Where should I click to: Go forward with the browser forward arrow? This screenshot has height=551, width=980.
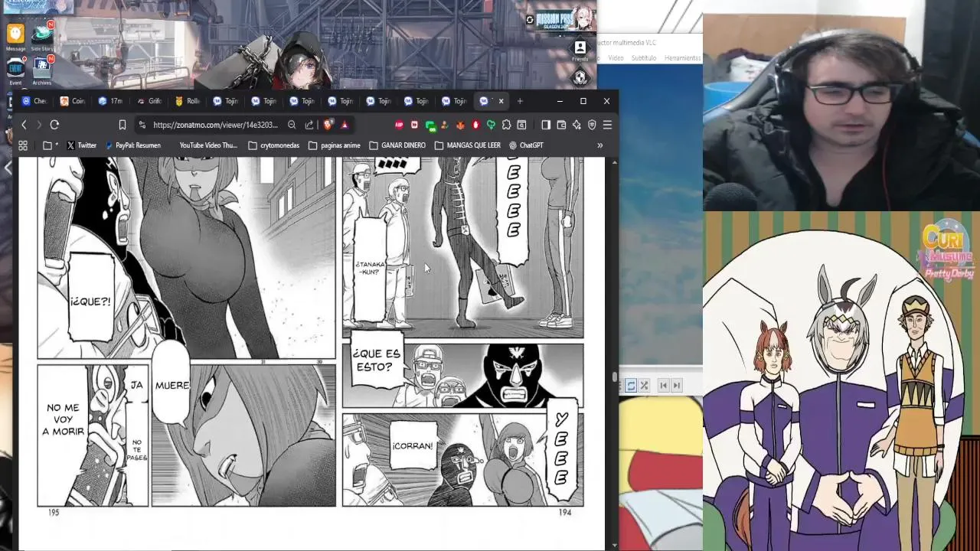click(x=39, y=125)
